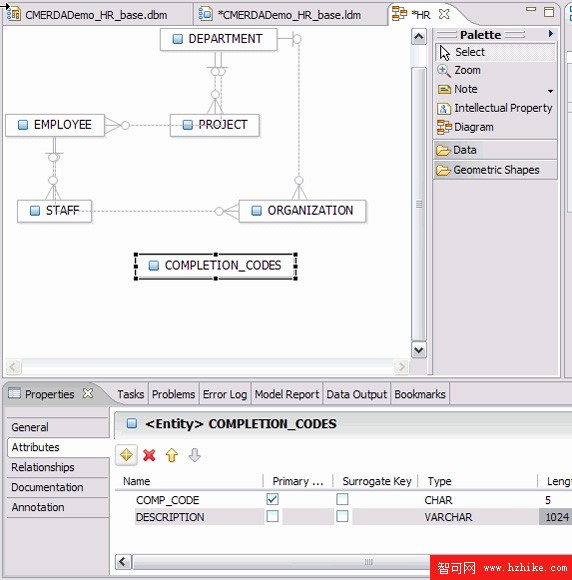Open the Geometric Shapes palette drawer
Image resolution: width=572 pixels, height=580 pixels.
click(x=495, y=170)
